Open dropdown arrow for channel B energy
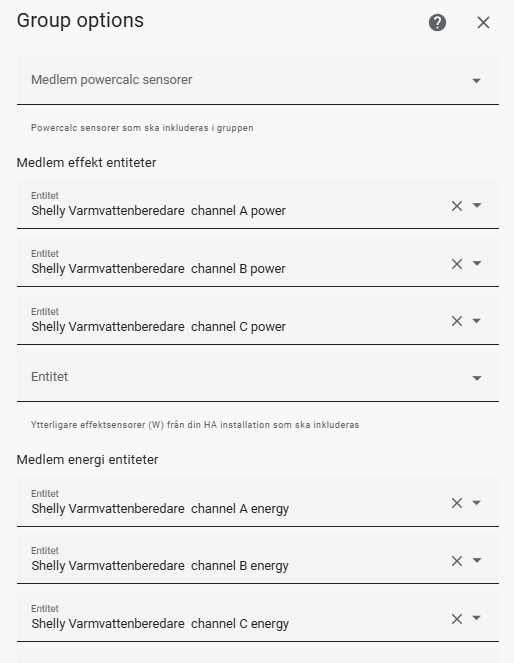The width and height of the screenshot is (514, 663). (477, 561)
